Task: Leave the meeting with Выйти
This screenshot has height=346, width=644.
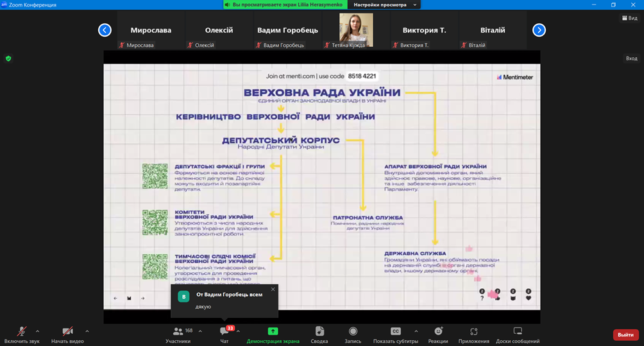Action: pyautogui.click(x=625, y=334)
